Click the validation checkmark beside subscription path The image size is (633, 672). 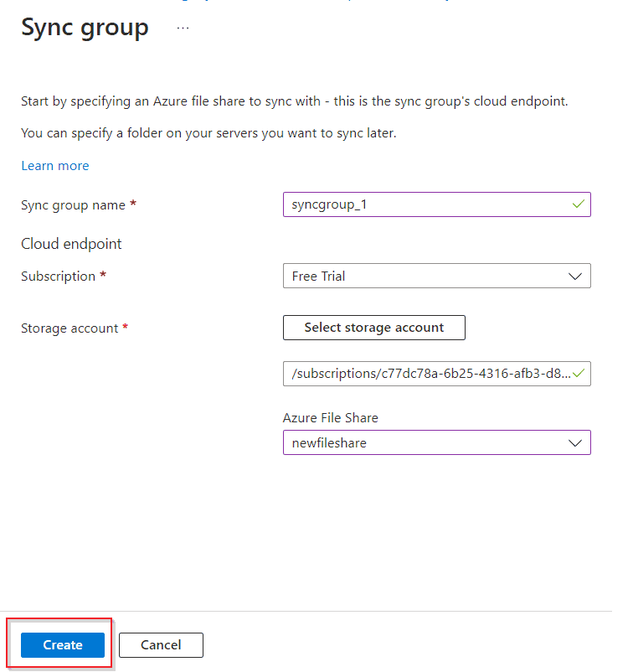[576, 374]
